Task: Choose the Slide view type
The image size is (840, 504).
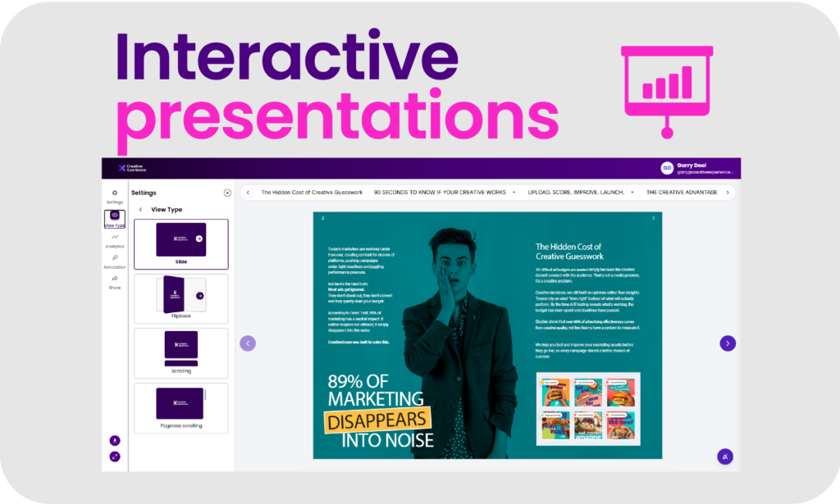Action: pos(181,243)
